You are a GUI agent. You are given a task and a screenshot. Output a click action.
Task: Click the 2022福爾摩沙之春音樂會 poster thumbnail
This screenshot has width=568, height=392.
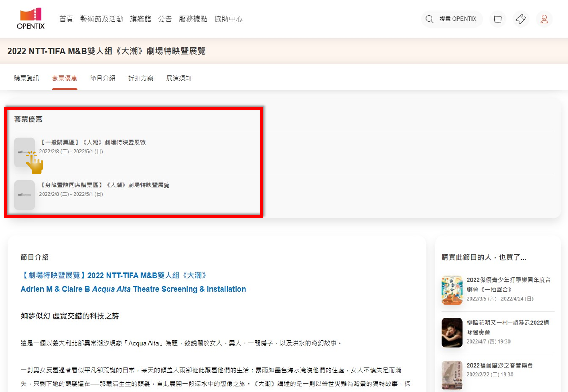(452, 375)
